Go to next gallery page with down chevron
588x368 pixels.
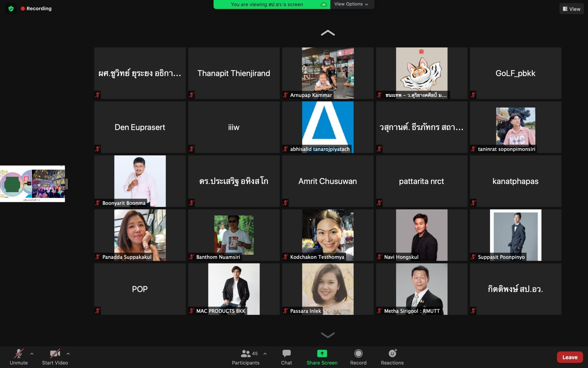(328, 335)
